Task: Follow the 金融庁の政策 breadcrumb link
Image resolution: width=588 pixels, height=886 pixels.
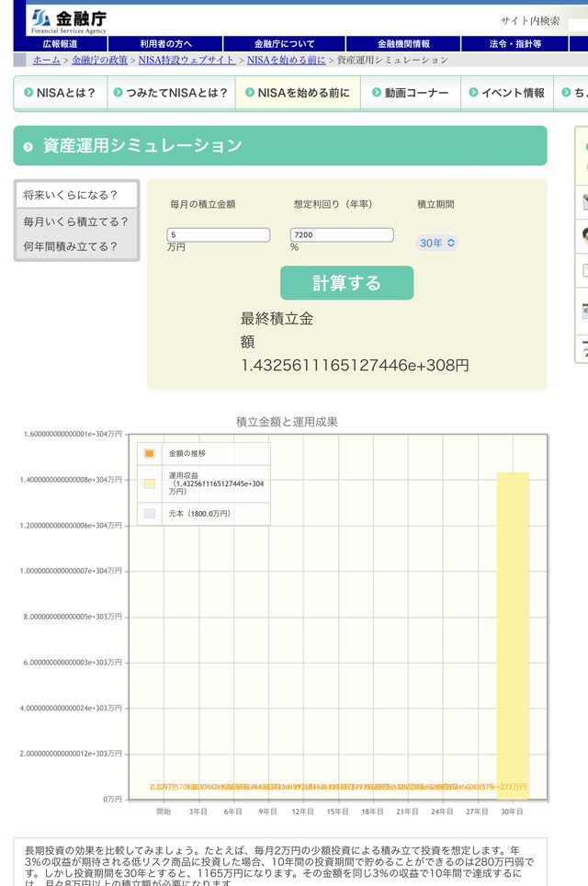Action: click(x=99, y=60)
